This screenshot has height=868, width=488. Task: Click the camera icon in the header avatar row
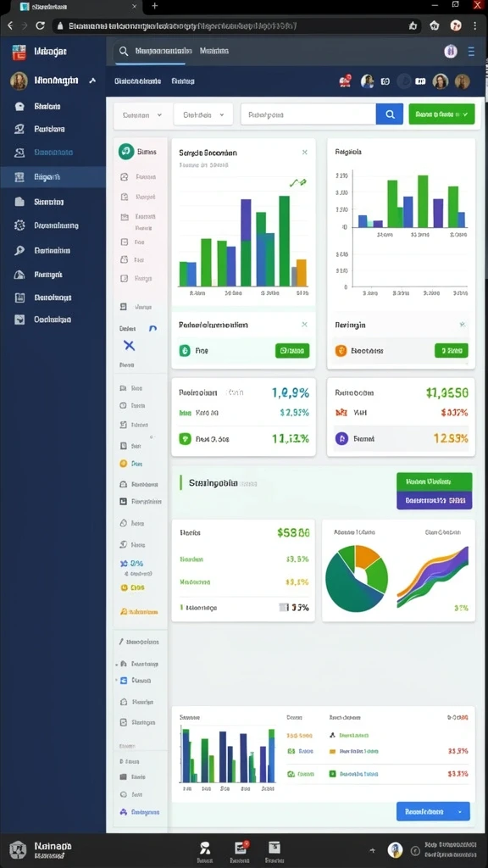pos(385,81)
